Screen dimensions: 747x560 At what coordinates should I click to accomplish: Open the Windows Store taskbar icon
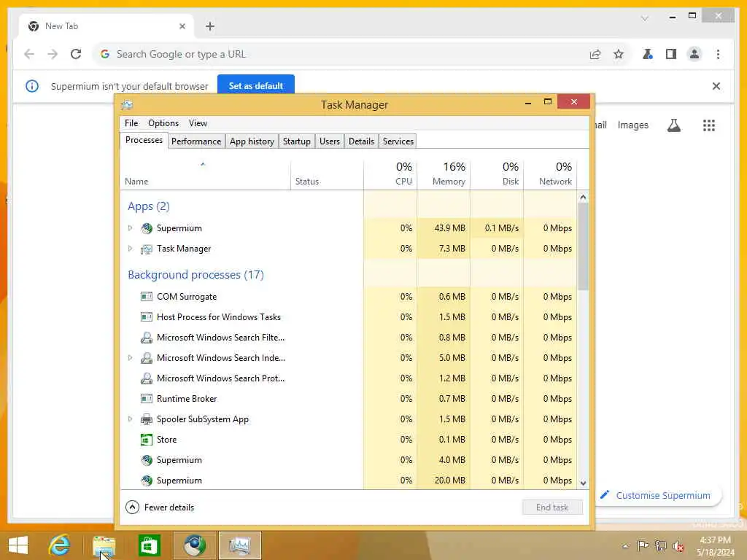click(x=149, y=545)
